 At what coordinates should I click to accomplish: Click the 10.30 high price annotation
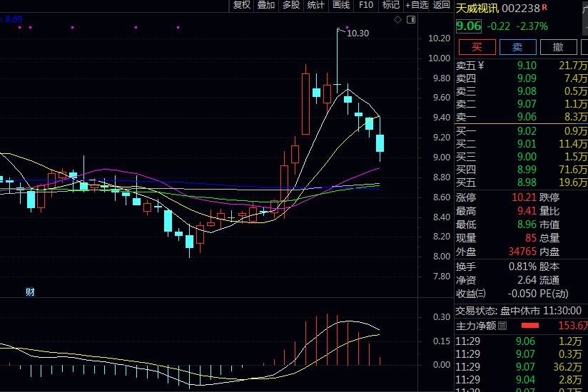[357, 33]
